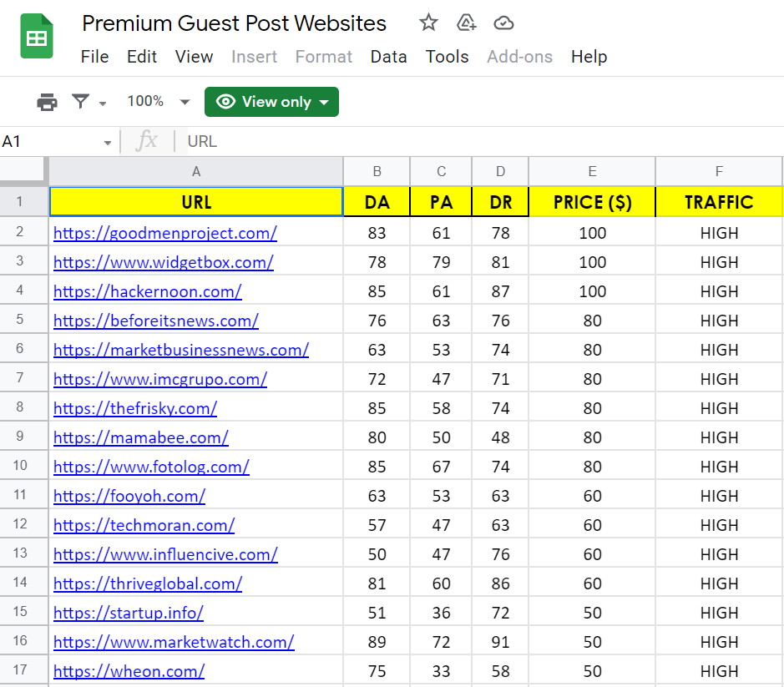Click the filter funnel icon

[x=80, y=102]
